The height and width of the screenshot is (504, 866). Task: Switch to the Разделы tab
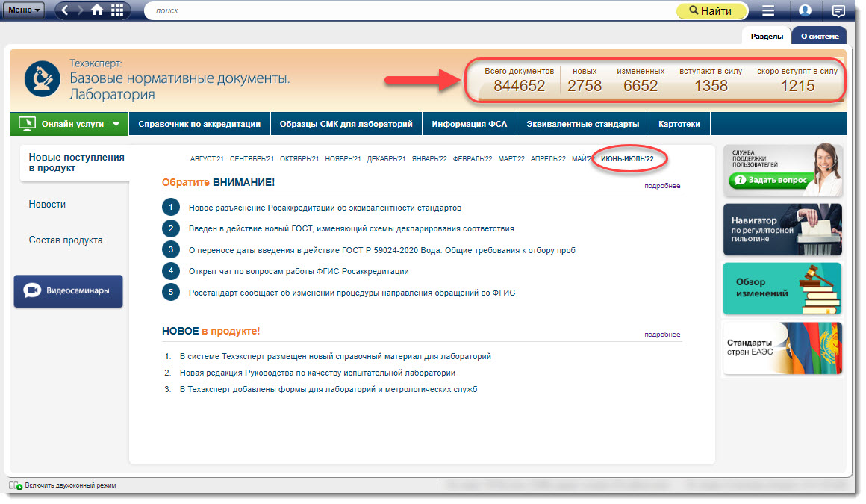pyautogui.click(x=767, y=36)
